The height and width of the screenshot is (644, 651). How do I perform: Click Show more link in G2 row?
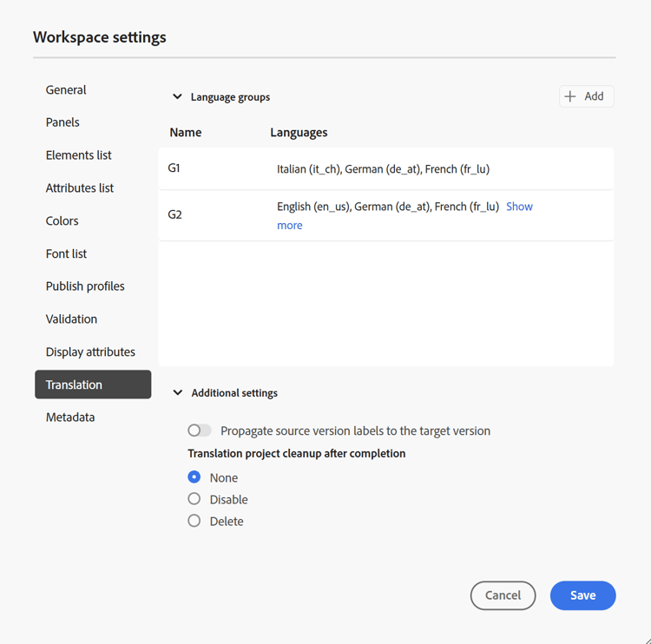[519, 207]
